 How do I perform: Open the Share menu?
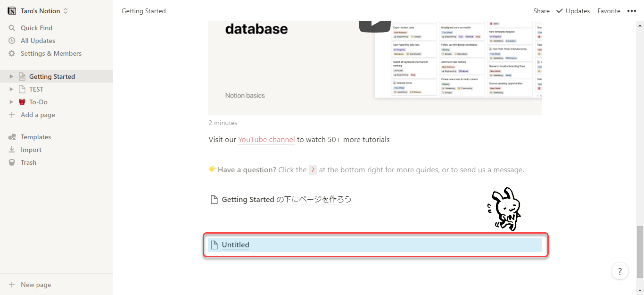tap(541, 11)
